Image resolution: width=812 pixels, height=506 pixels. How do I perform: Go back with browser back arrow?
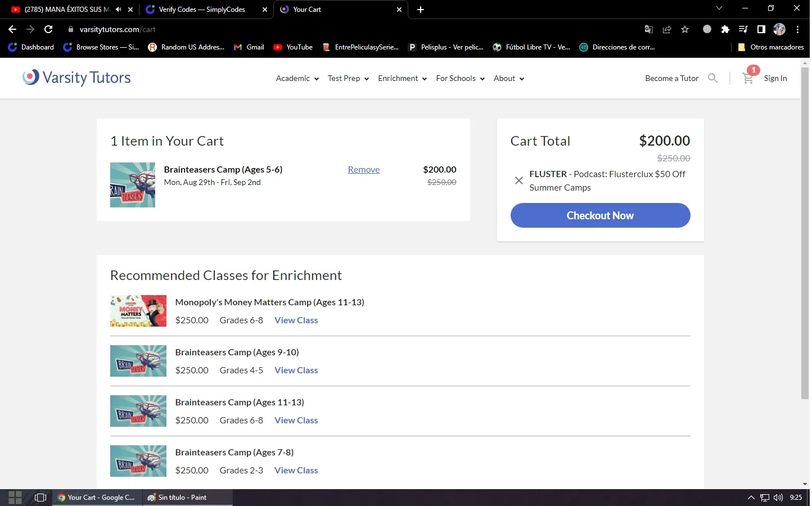(12, 29)
